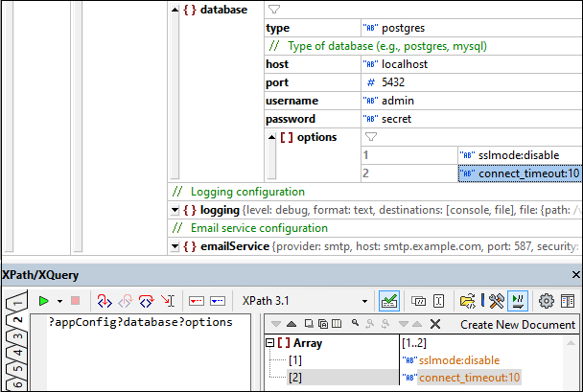Image resolution: width=583 pixels, height=392 pixels.
Task: Open XPath settings gear icon
Action: coord(547,301)
